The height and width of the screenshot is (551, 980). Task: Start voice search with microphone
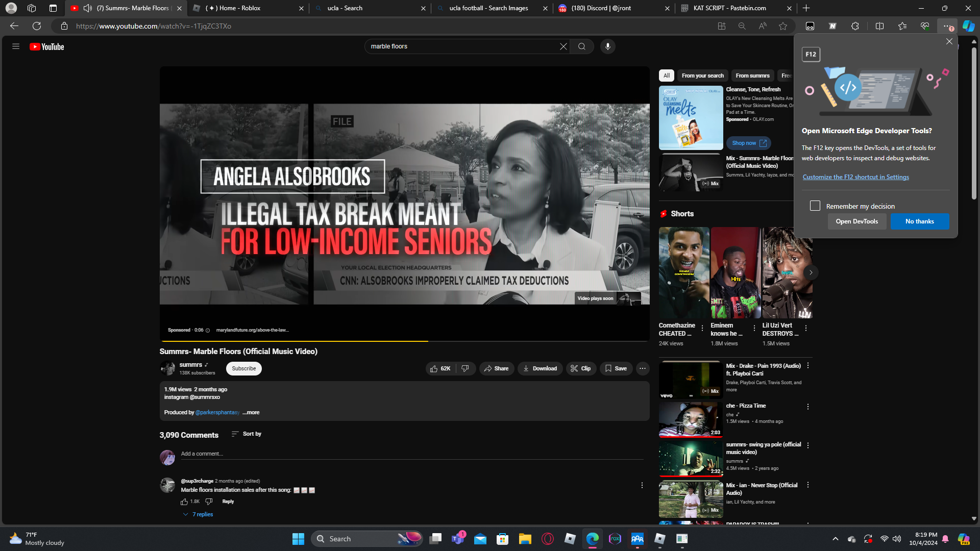coord(607,46)
